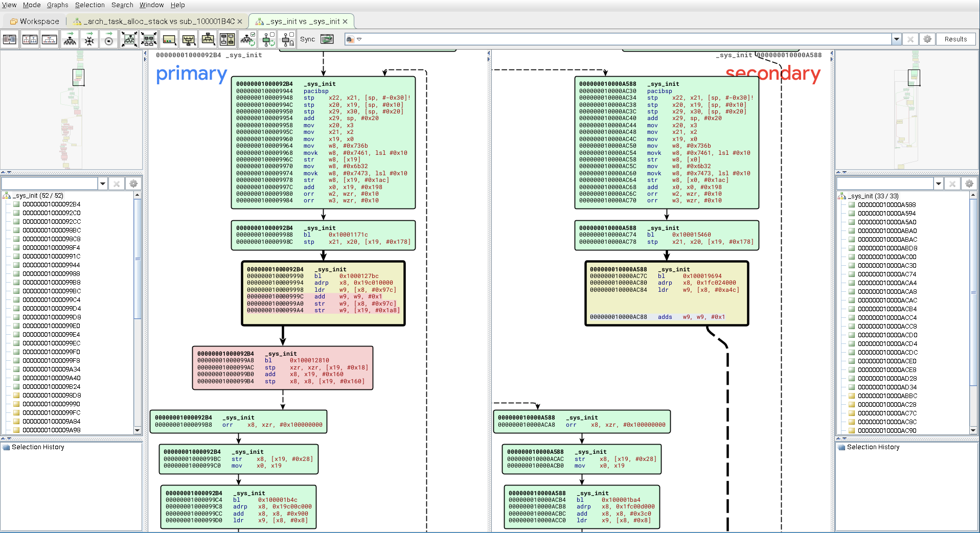Apply the hierarchical graph layout

(x=70, y=39)
